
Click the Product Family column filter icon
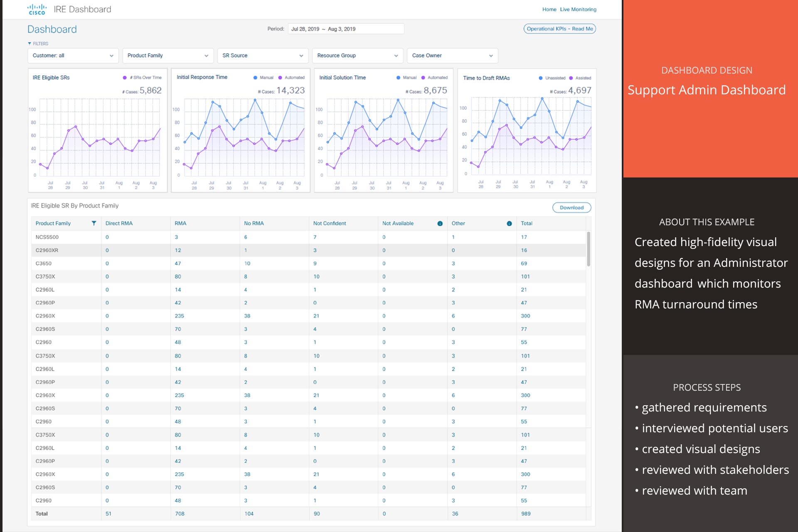[x=94, y=223]
